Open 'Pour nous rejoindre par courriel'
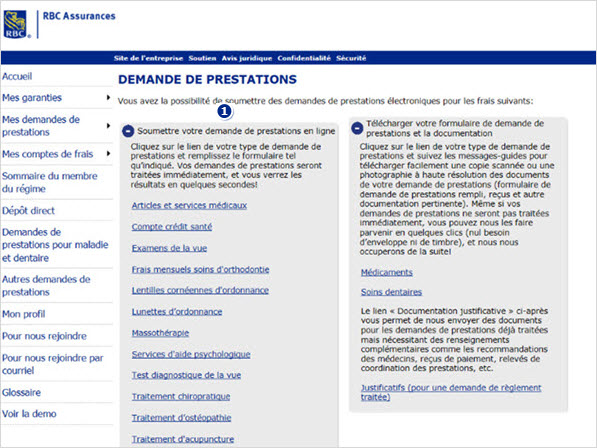The image size is (597, 448). [53, 364]
